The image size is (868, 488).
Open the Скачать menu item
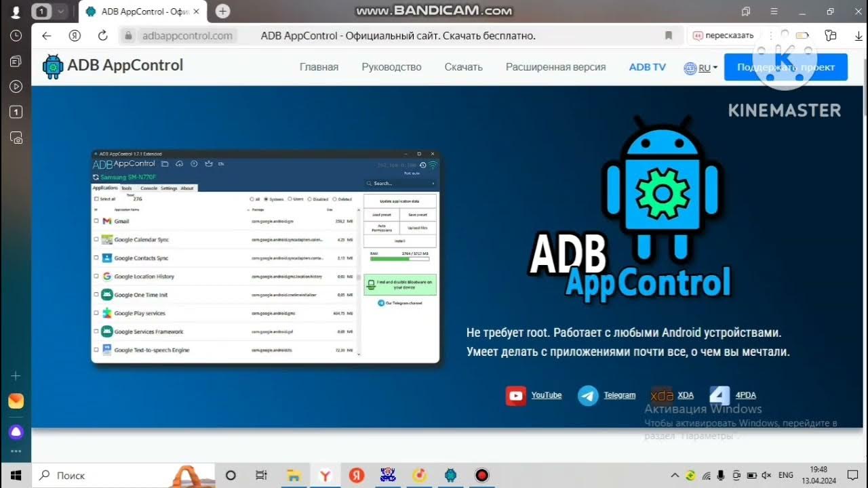(463, 67)
